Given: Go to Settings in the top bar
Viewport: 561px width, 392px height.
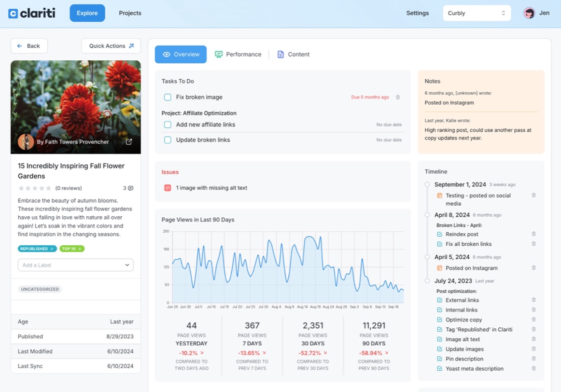Looking at the screenshot, I should click(x=417, y=13).
